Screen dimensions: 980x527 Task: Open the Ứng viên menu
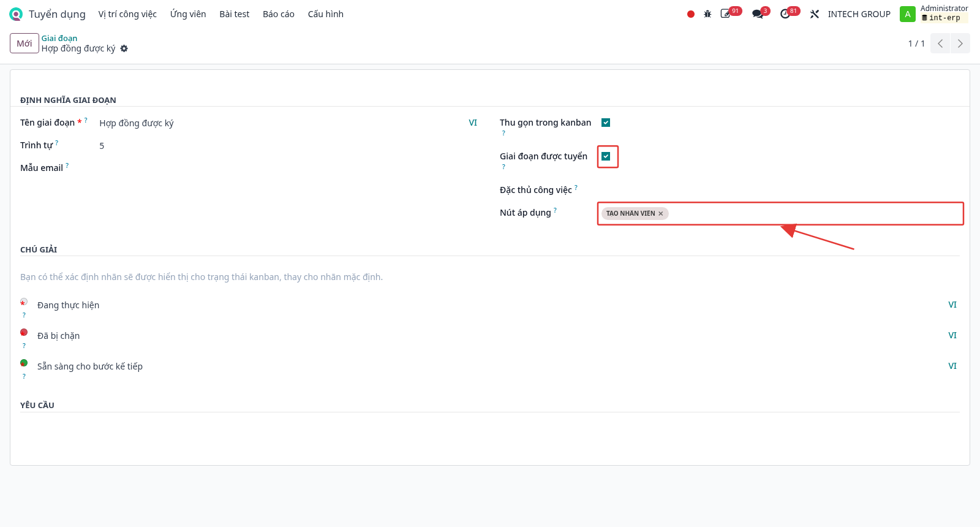point(188,14)
